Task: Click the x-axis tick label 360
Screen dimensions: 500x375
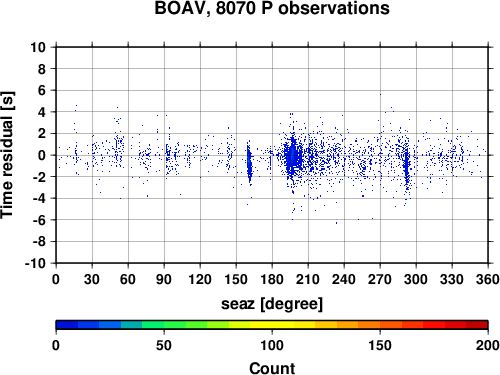Action: click(x=488, y=279)
